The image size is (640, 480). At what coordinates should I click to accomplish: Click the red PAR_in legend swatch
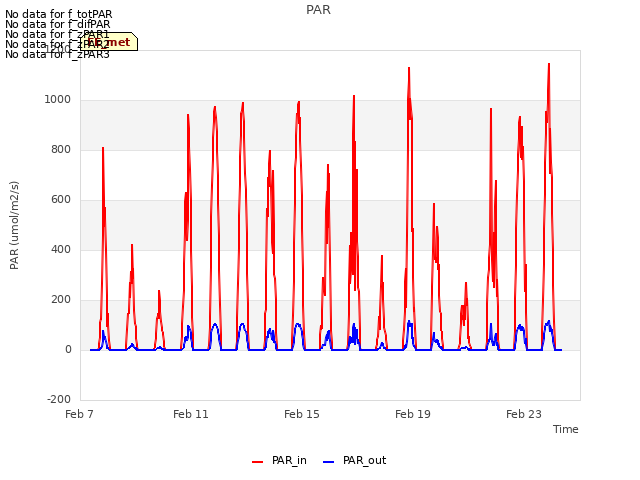[258, 462]
